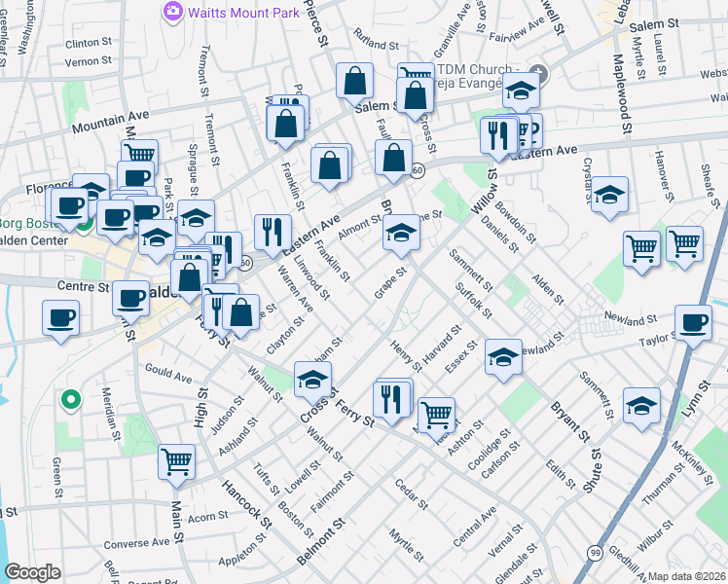
Task: Open the school marker near Lowell St
Action: 521,92
